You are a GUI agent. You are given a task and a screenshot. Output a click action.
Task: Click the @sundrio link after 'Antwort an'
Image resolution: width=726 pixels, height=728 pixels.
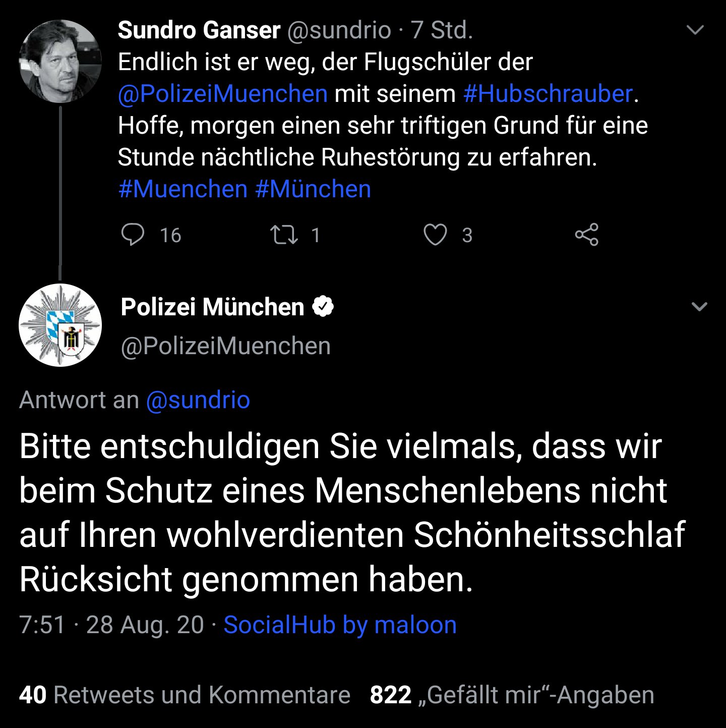pyautogui.click(x=198, y=400)
